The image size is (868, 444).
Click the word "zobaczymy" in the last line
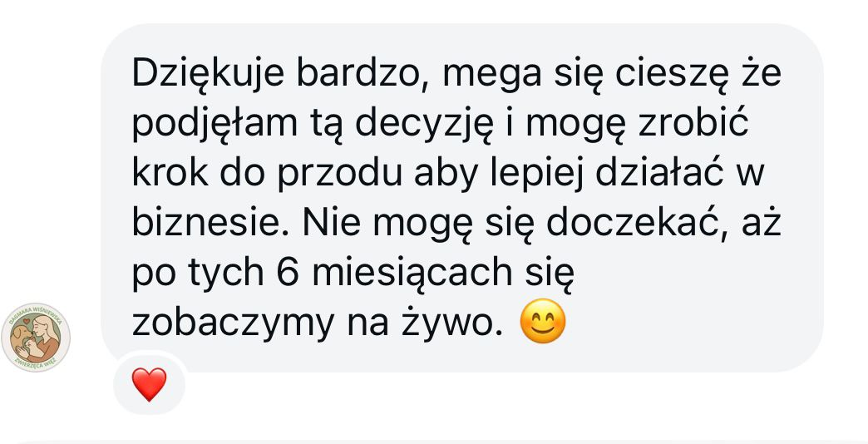pos(233,324)
